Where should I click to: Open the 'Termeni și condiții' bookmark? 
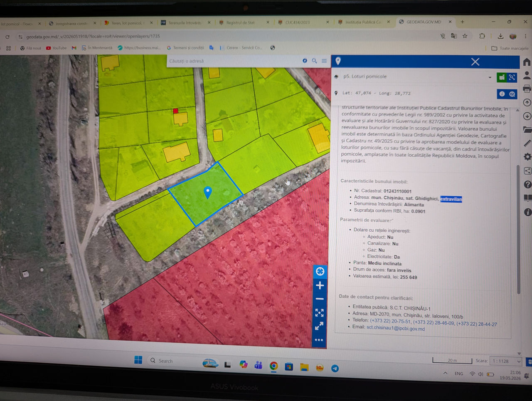tap(185, 48)
